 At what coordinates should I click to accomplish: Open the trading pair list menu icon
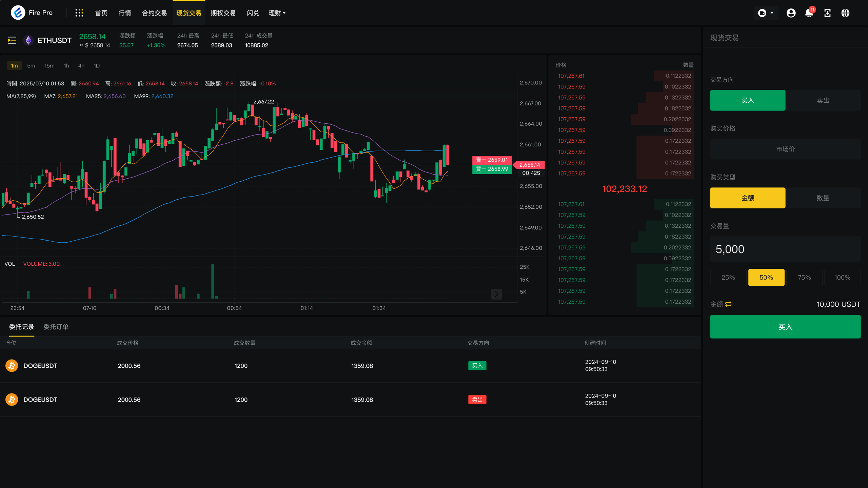click(x=12, y=40)
